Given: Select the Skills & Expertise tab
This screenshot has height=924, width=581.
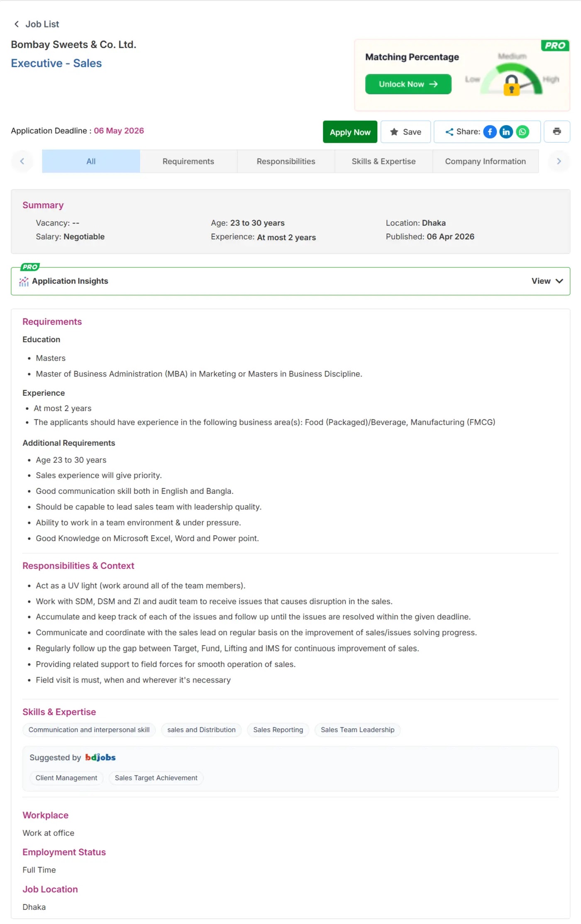Looking at the screenshot, I should (383, 161).
